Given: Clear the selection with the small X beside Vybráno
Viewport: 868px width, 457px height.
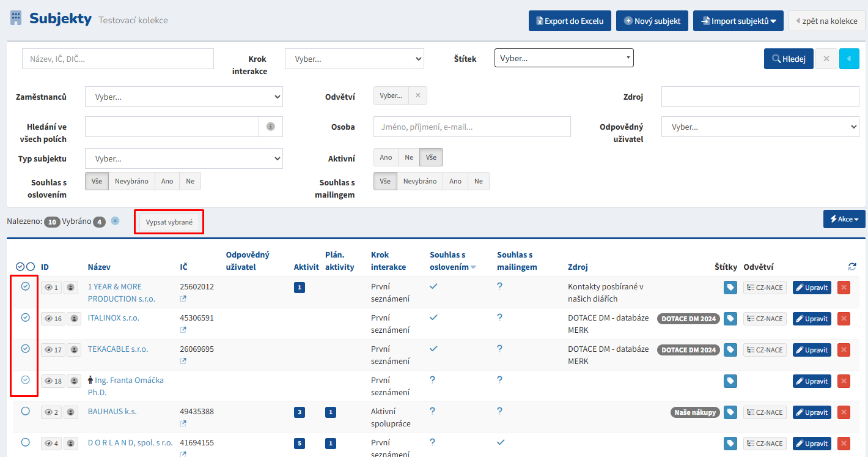Looking at the screenshot, I should [x=115, y=221].
